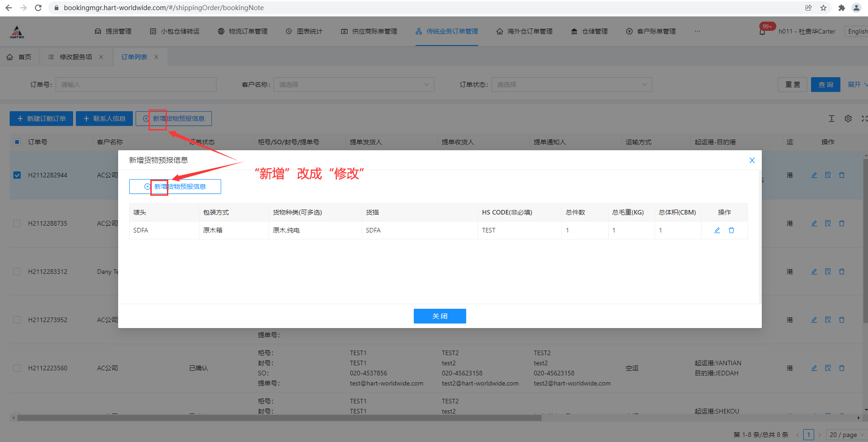This screenshot has width=868, height=442.
Task: Click edit icon for order H2112223560
Action: (814, 368)
